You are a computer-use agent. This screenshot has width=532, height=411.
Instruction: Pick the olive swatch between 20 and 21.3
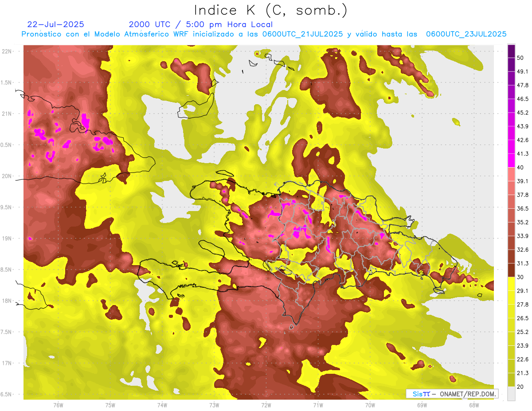(511, 380)
